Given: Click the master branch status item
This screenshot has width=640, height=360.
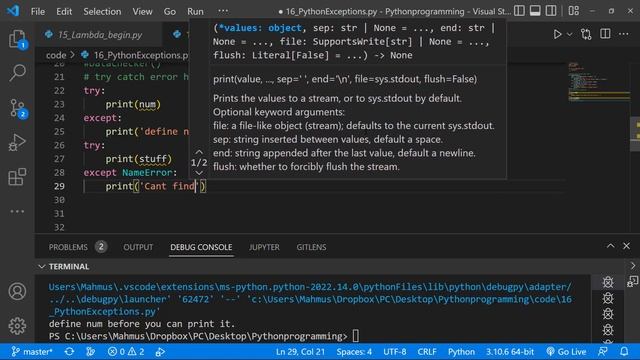Looking at the screenshot, I should pos(32,351).
